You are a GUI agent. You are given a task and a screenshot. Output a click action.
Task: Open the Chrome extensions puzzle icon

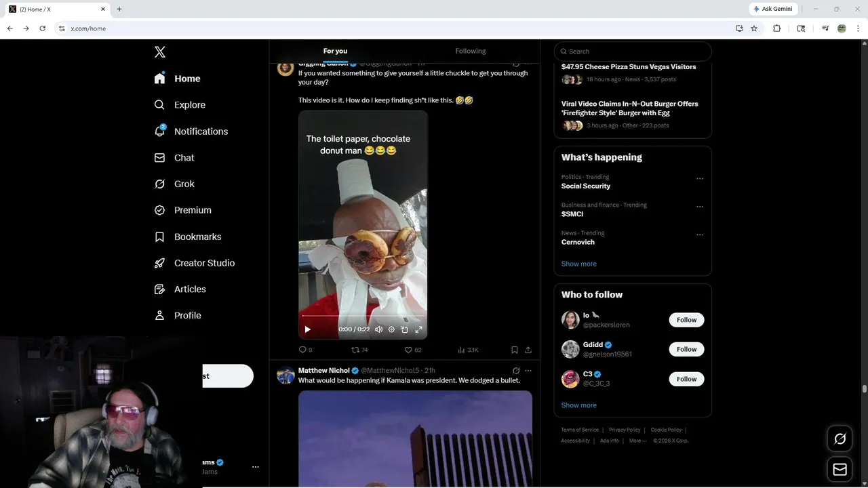pyautogui.click(x=777, y=28)
